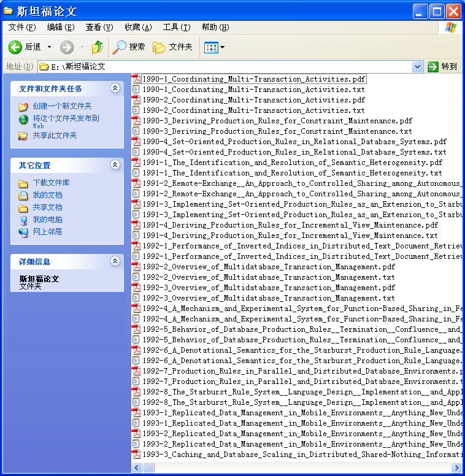
Task: Open the 工具(T) menu
Action: click(x=177, y=27)
